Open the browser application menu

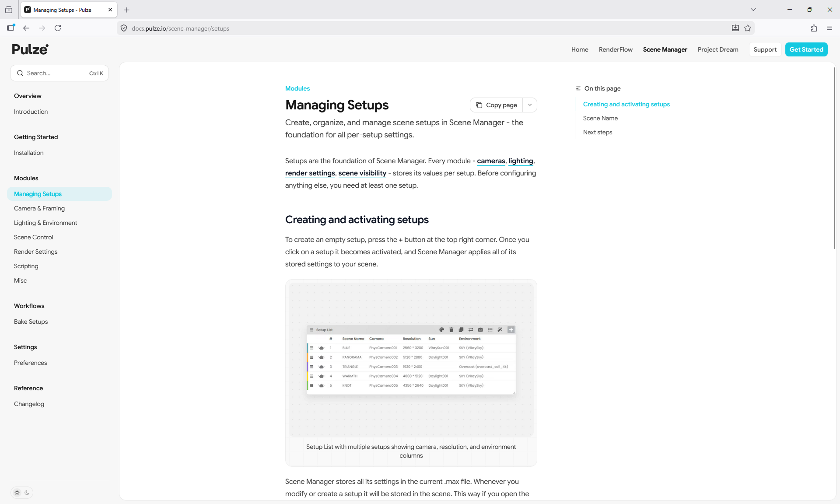(829, 28)
